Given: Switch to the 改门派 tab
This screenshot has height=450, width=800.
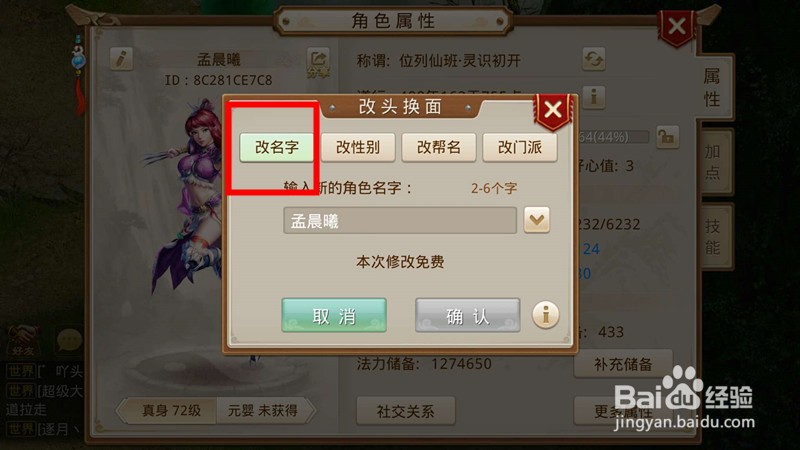Looking at the screenshot, I should pyautogui.click(x=519, y=147).
